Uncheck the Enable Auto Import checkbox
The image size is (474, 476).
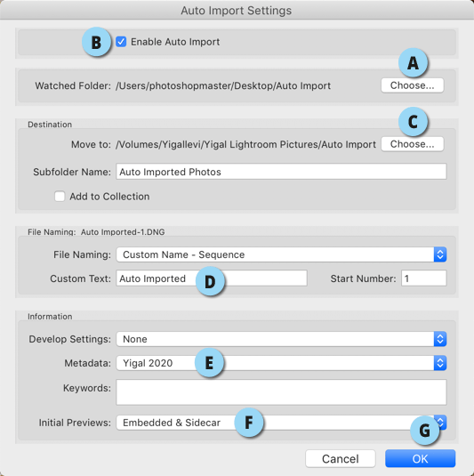click(121, 42)
